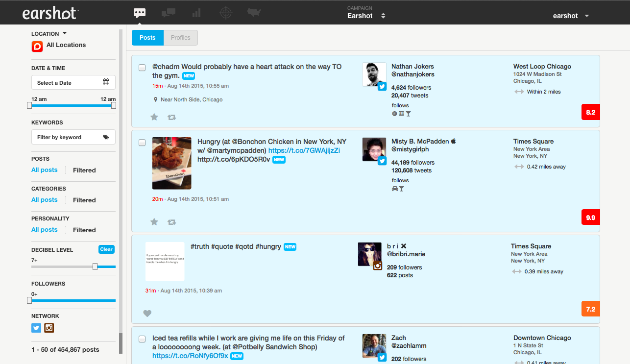Open the USA map icon in header
The width and height of the screenshot is (630, 364).
coord(254,13)
